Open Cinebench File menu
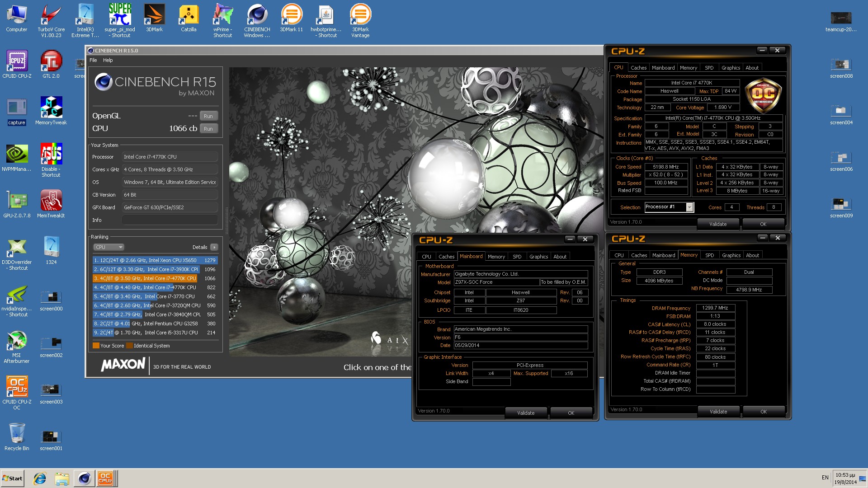 click(93, 60)
